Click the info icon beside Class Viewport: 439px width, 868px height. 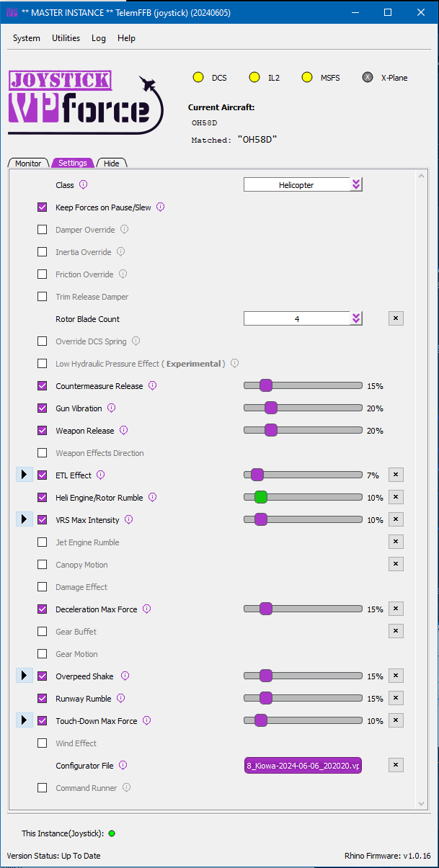(83, 185)
